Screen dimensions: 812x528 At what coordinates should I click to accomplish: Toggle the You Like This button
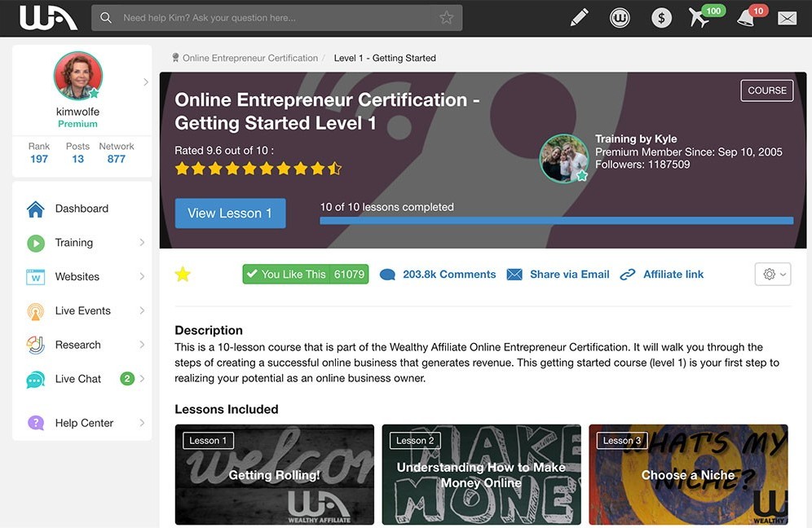pyautogui.click(x=306, y=274)
